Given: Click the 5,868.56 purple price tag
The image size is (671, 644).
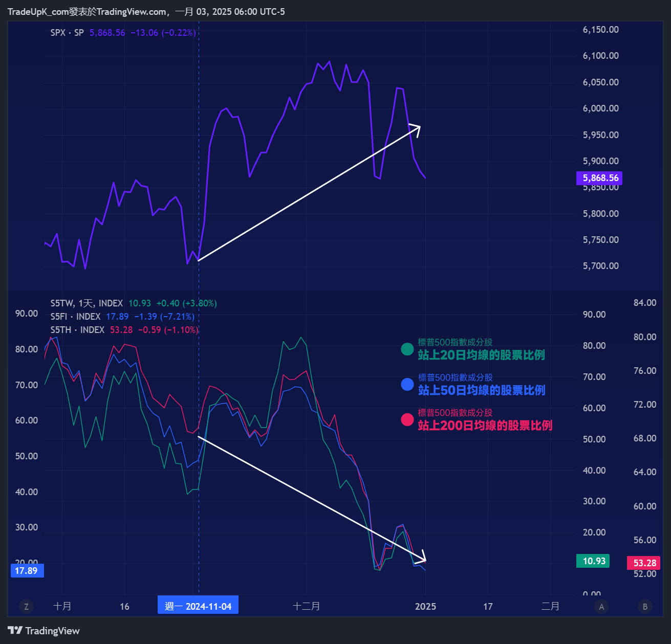Looking at the screenshot, I should 599,178.
